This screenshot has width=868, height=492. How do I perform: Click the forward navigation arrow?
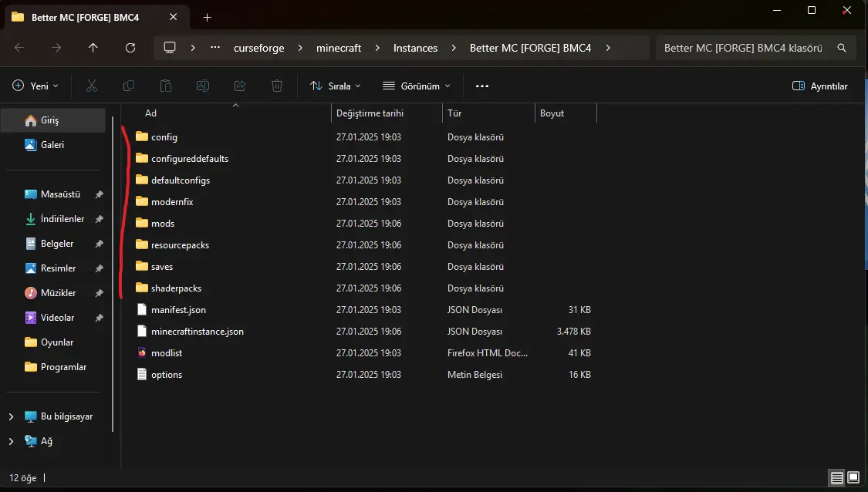56,48
